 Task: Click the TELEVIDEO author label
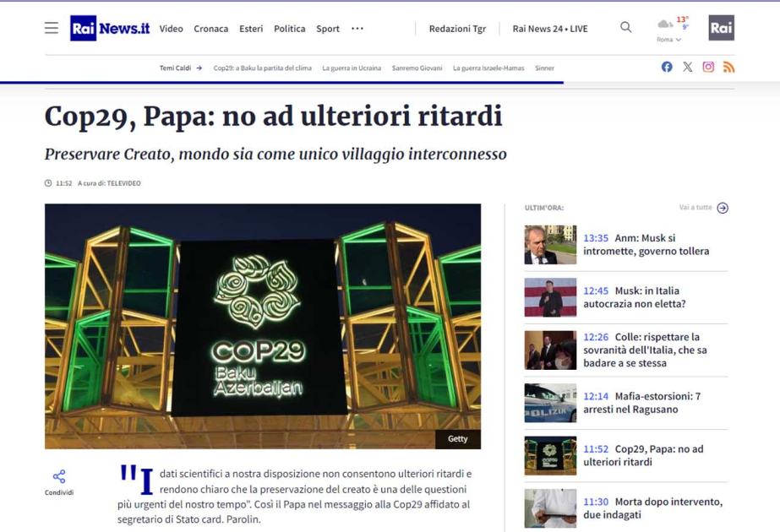pyautogui.click(x=124, y=183)
